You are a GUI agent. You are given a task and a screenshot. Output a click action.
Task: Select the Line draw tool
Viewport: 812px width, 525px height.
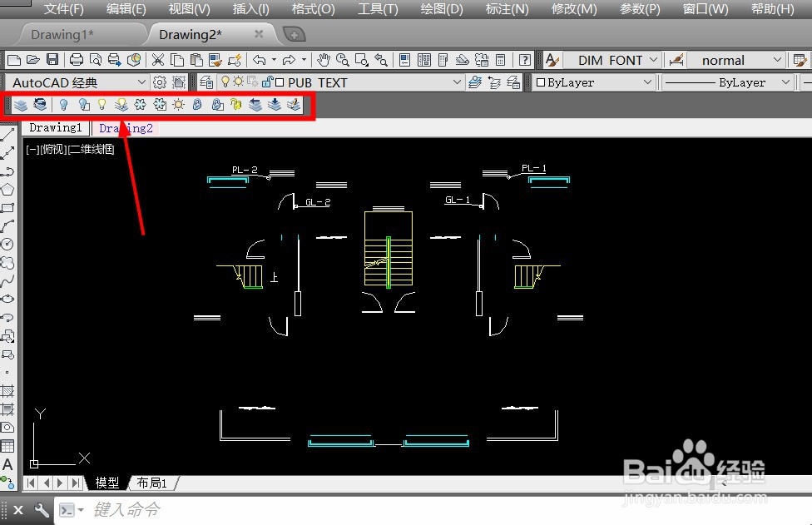[7, 135]
